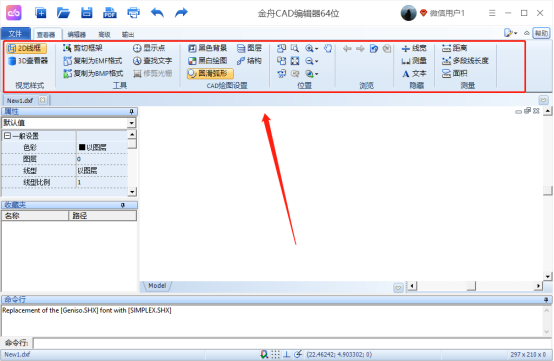
Task: Toggle 黑色背景 background
Action: pos(207,48)
